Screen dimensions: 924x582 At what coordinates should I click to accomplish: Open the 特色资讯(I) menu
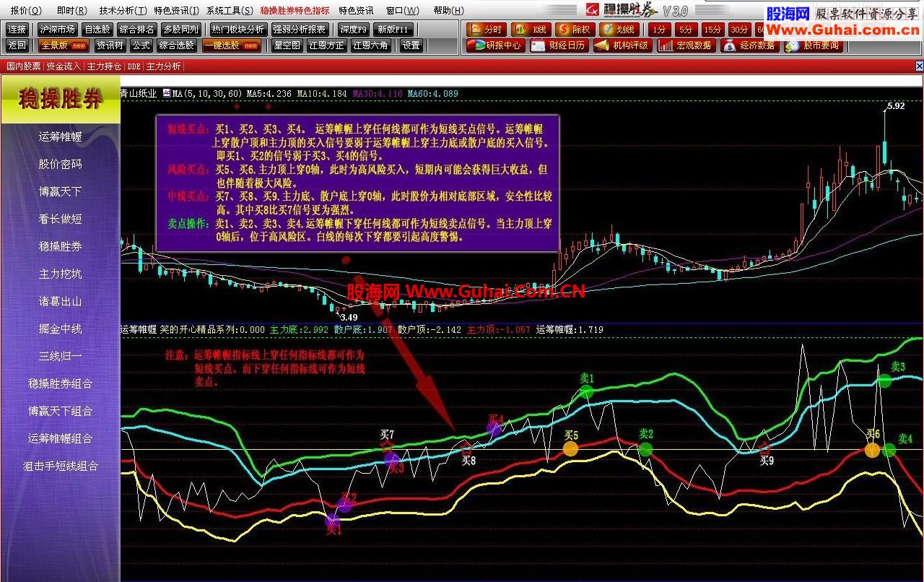coord(177,11)
